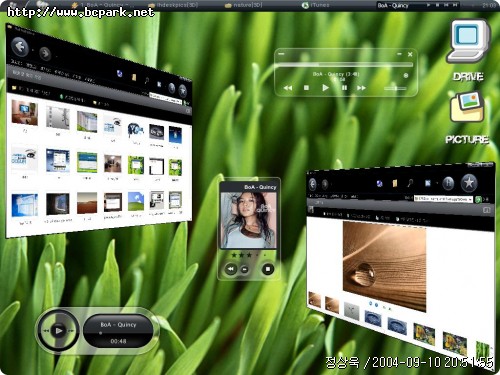Click the BoA - Quincy toolbar player in the taskbar
This screenshot has width=500, height=375.
click(x=418, y=5)
